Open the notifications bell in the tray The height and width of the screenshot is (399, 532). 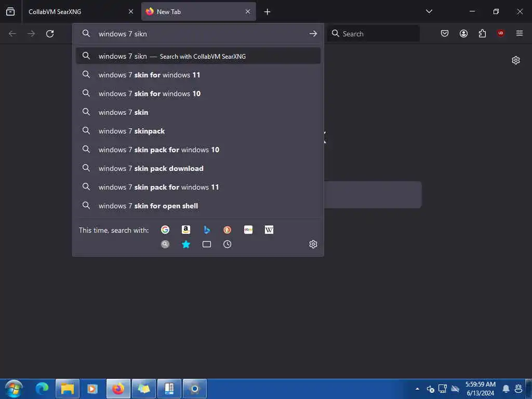[506, 389]
